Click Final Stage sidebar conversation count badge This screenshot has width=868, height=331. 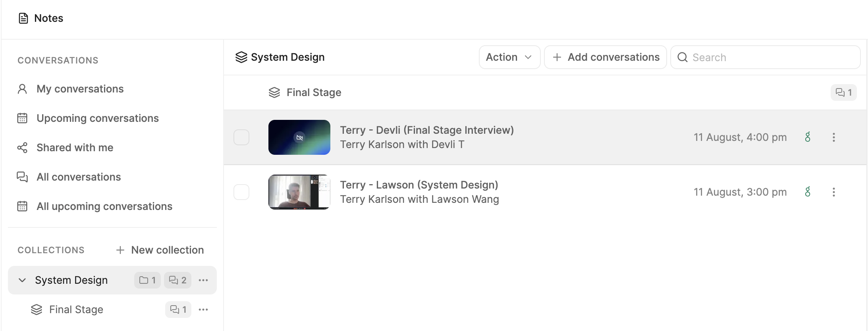178,310
